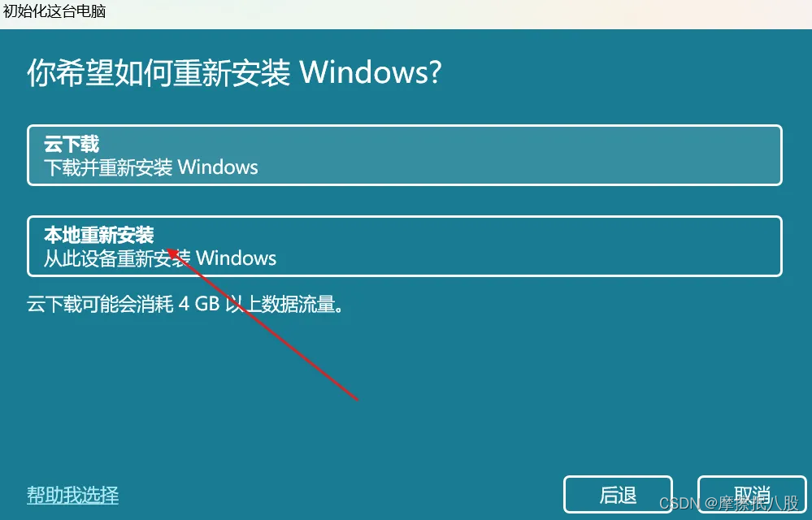The height and width of the screenshot is (520, 812).
Task: Click the 从此设备重新安装 Windows description text
Action: 160,258
